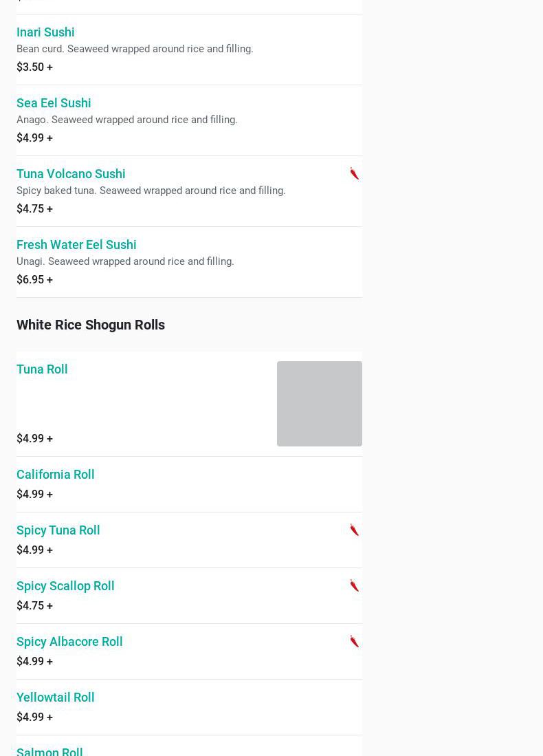Select the Yellowtail Roll item
Screen dimensions: 543x756
click(x=56, y=698)
